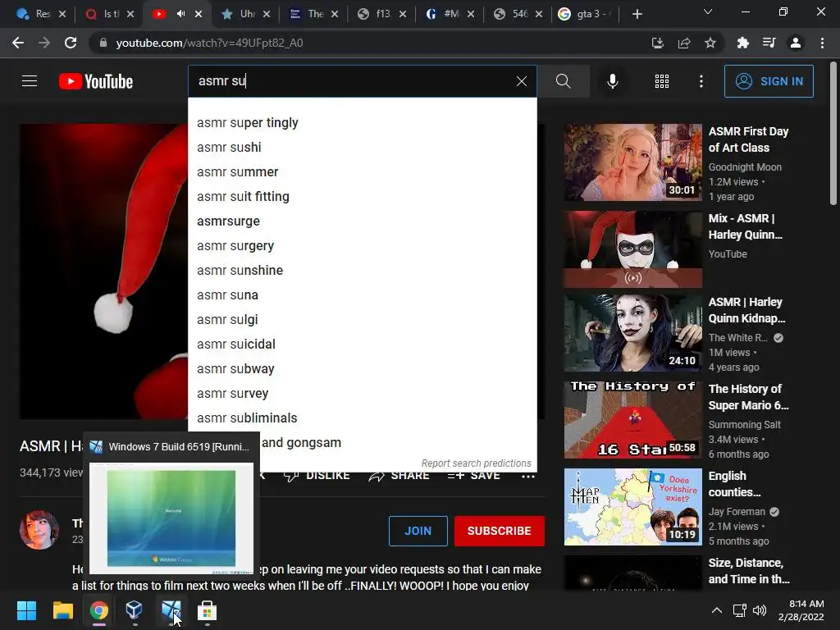The image size is (840, 630).
Task: Click in the YouTube search input field
Action: 351,81
